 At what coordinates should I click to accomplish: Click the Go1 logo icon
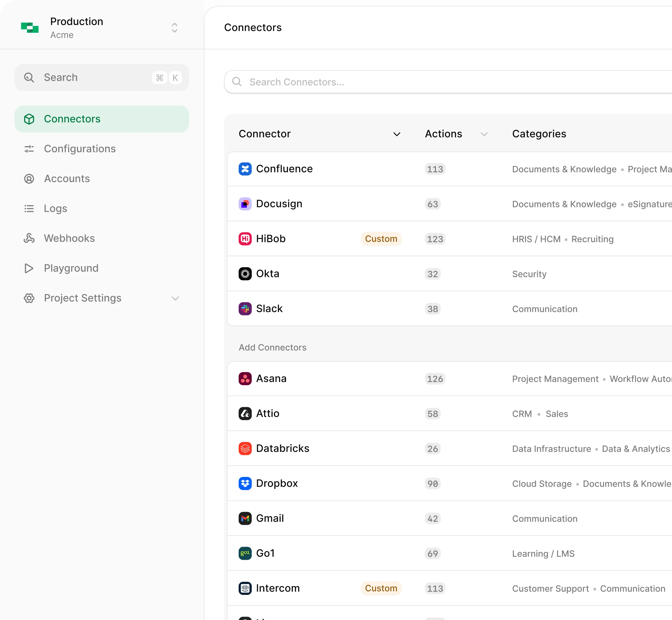245,553
